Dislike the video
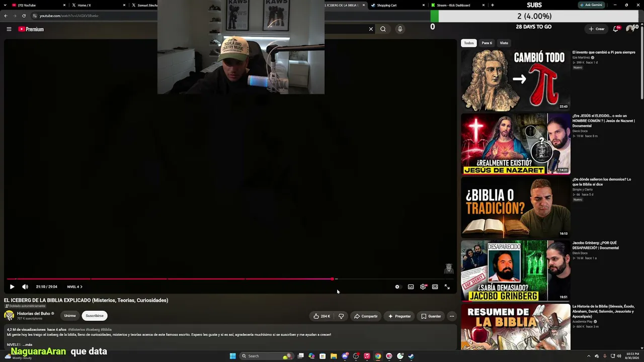The width and height of the screenshot is (644, 362). tap(341, 316)
